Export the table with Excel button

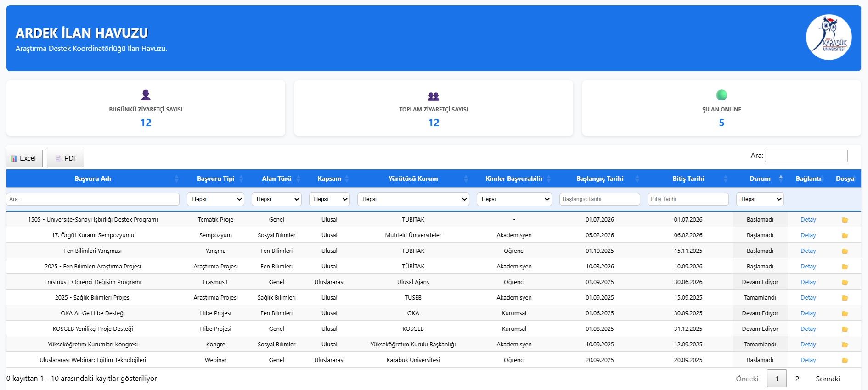(x=24, y=158)
